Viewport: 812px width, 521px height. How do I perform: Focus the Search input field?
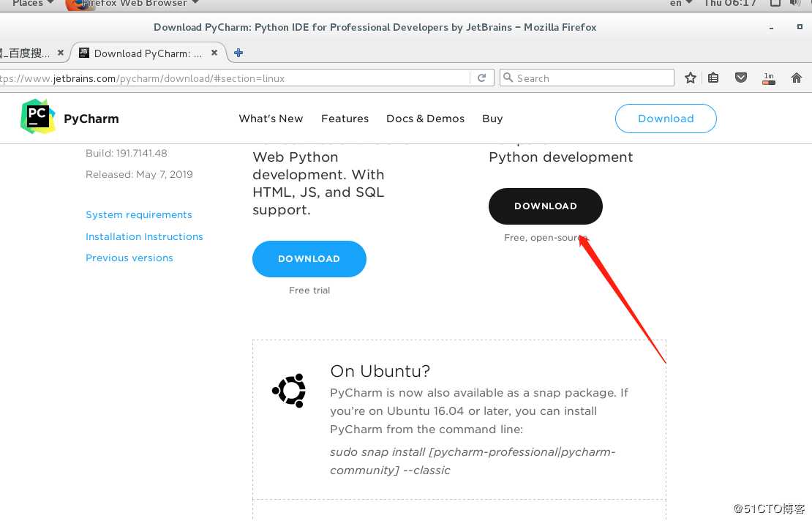tap(587, 78)
